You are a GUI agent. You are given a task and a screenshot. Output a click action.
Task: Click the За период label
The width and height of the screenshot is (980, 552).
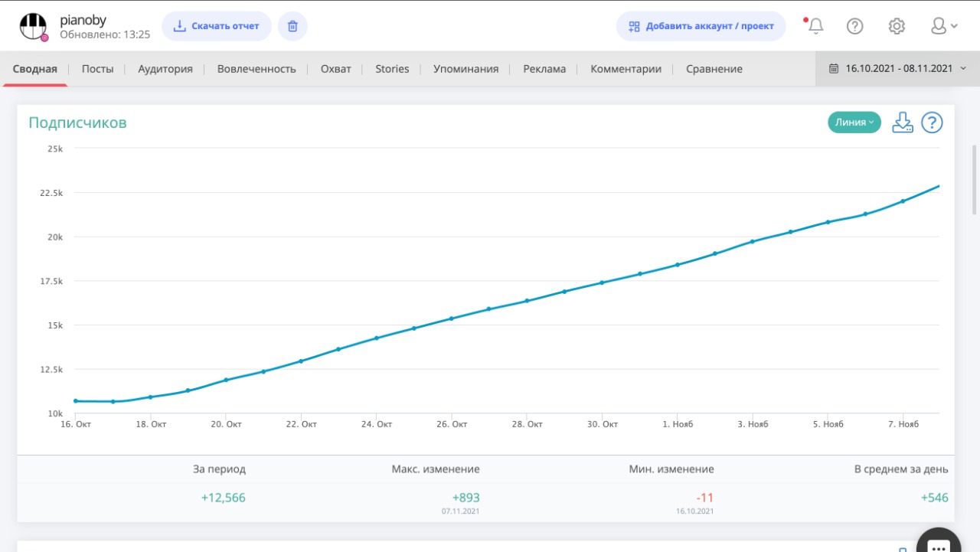220,469
